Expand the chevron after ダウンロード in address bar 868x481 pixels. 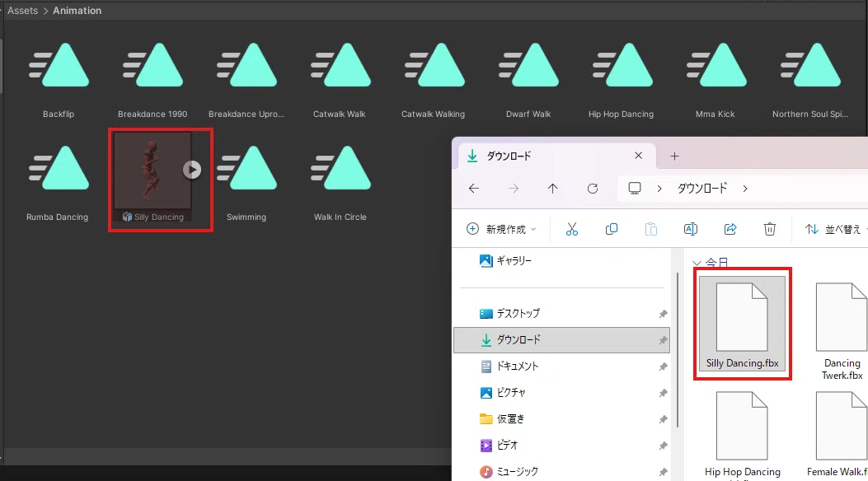pyautogui.click(x=745, y=189)
